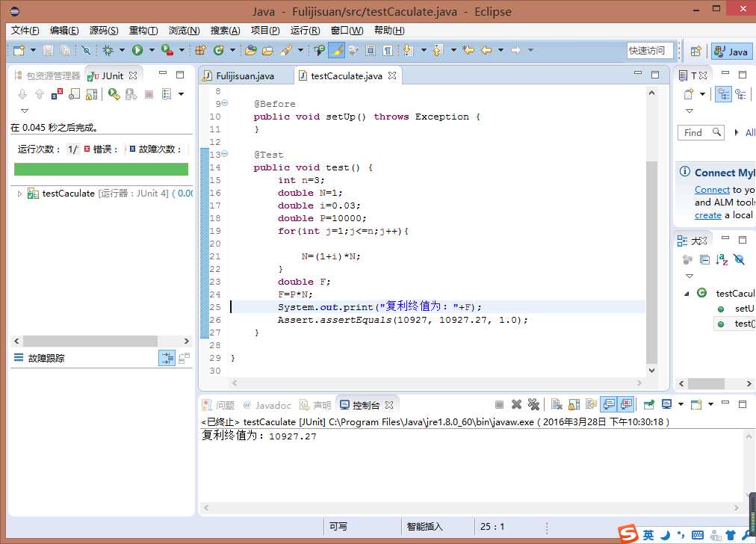Click the create link in Mylyn panel
The height and width of the screenshot is (544, 756).
pos(707,215)
